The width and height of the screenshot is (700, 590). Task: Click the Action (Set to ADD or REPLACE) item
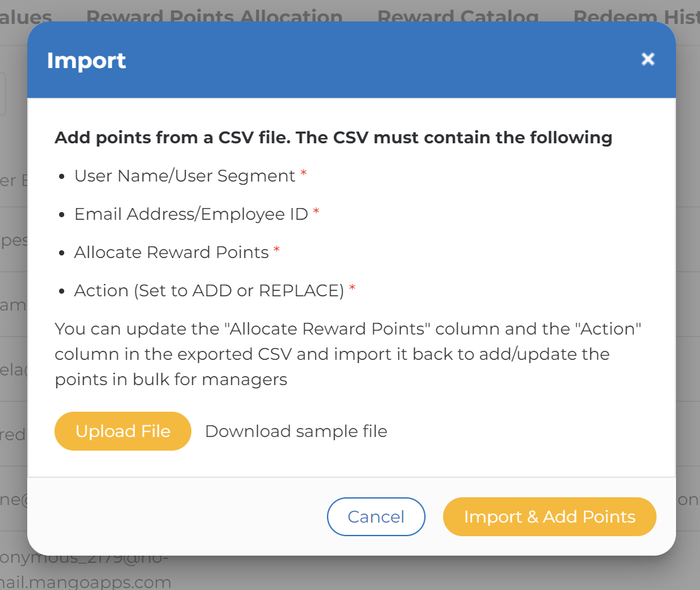(x=209, y=290)
